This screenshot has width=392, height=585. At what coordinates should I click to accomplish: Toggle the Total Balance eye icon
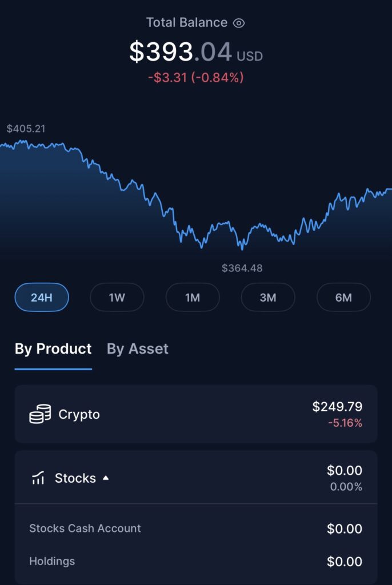pyautogui.click(x=239, y=23)
